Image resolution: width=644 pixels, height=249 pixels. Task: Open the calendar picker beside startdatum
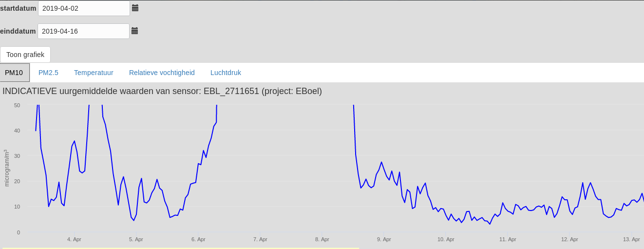point(135,8)
